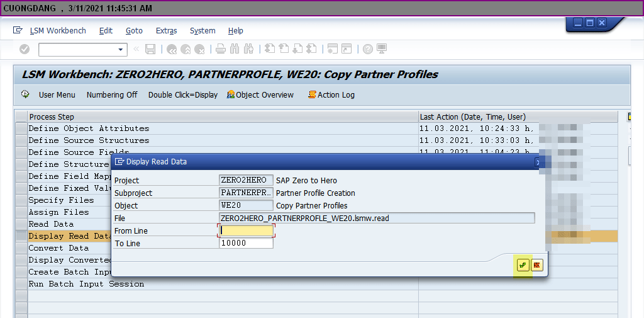Open the LSM Workbench menu
This screenshot has width=644, height=318.
click(x=57, y=30)
